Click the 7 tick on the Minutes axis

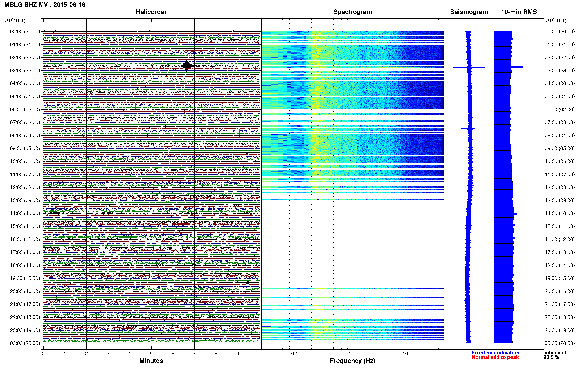click(x=195, y=354)
